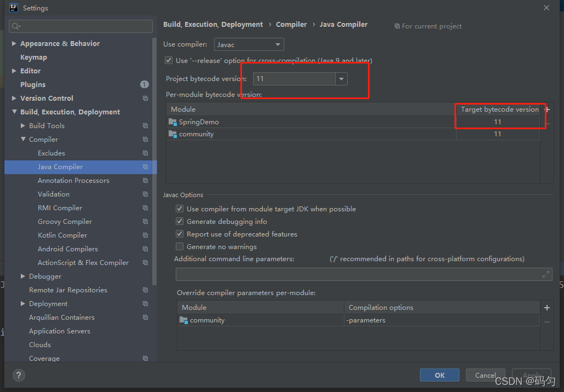Open the Clouds settings page
Image resolution: width=564 pixels, height=392 pixels.
(x=39, y=344)
